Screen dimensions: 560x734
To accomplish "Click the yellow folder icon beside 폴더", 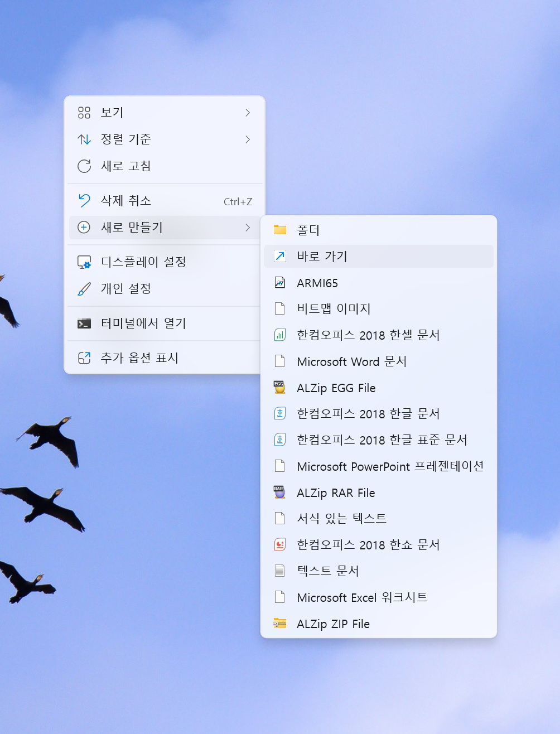I will pos(280,229).
